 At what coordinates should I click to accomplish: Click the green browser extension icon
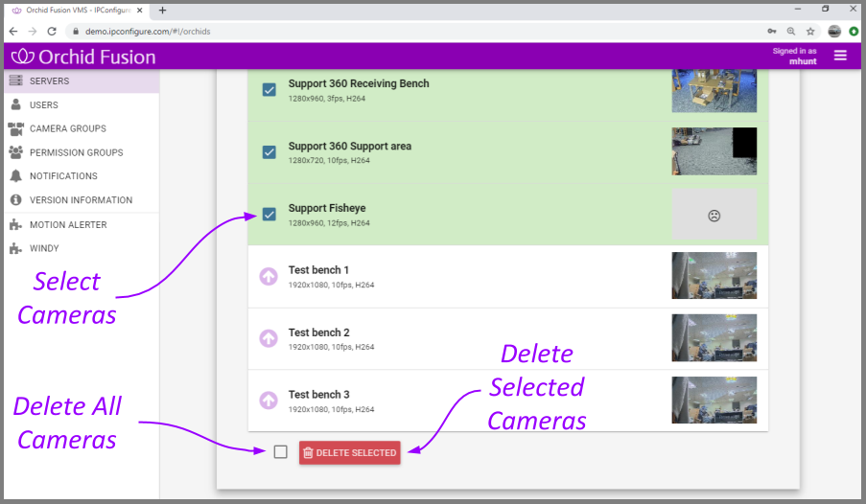coord(854,32)
